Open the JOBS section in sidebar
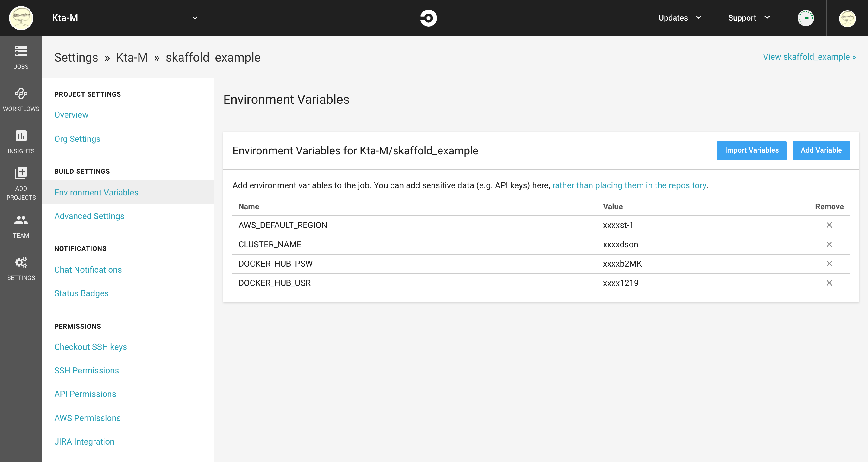 pos(21,57)
